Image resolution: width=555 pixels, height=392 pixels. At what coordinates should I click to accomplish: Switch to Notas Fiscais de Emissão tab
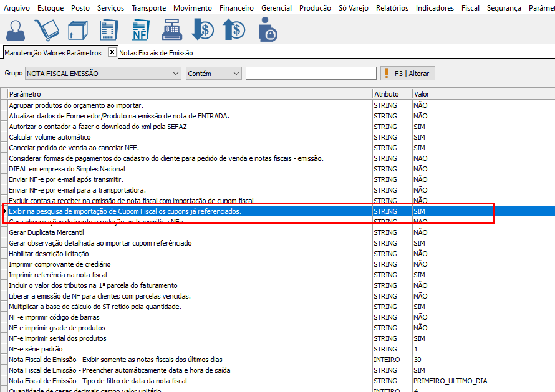[156, 54]
